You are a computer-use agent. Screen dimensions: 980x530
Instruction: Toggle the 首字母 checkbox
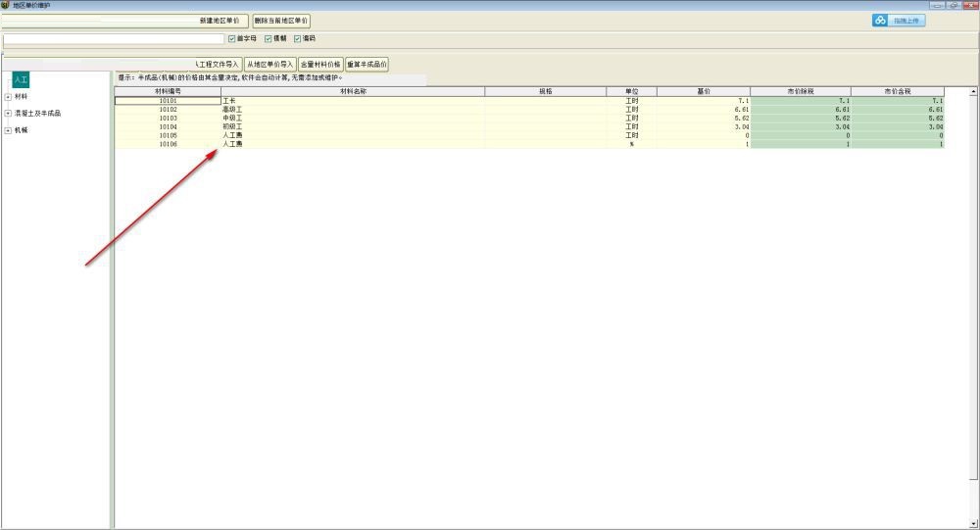pos(231,39)
